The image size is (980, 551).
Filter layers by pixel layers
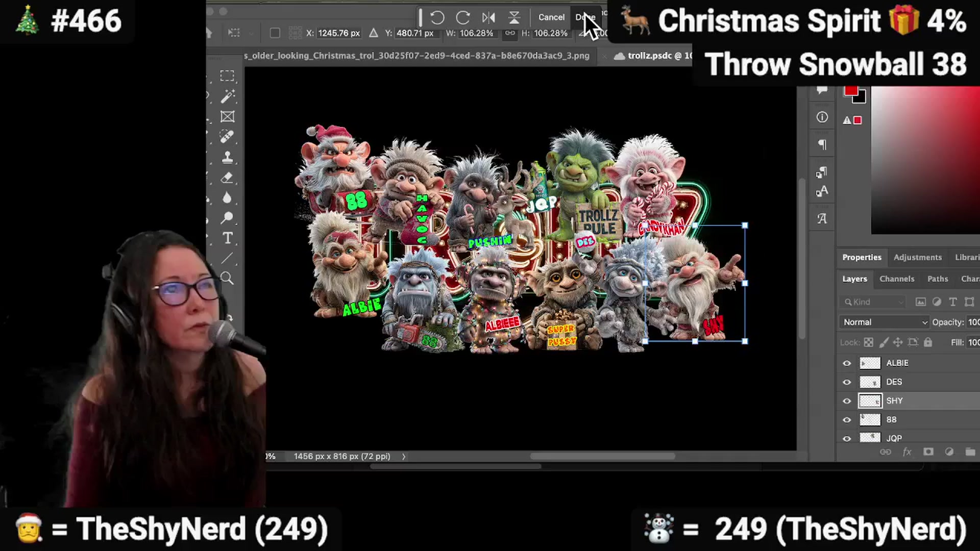tap(920, 302)
